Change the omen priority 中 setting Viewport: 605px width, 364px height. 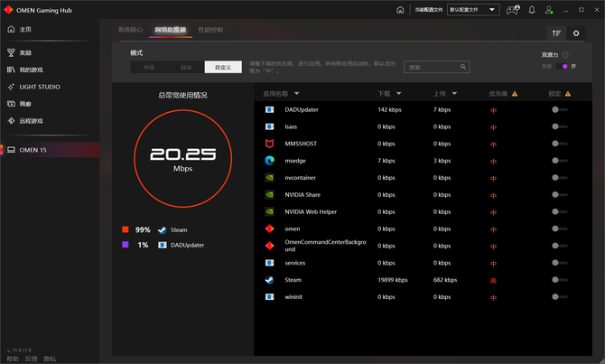click(493, 229)
